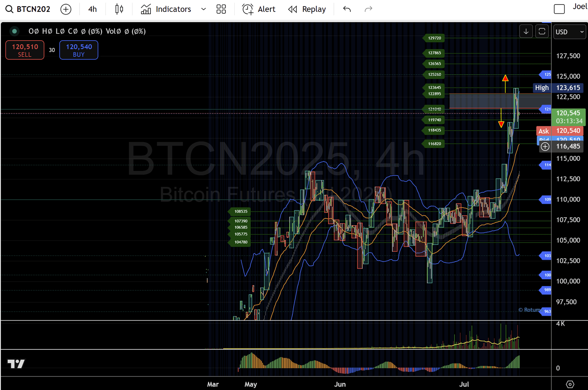Toggle fullscreen chart mode icon
The image size is (588, 390).
point(542,31)
